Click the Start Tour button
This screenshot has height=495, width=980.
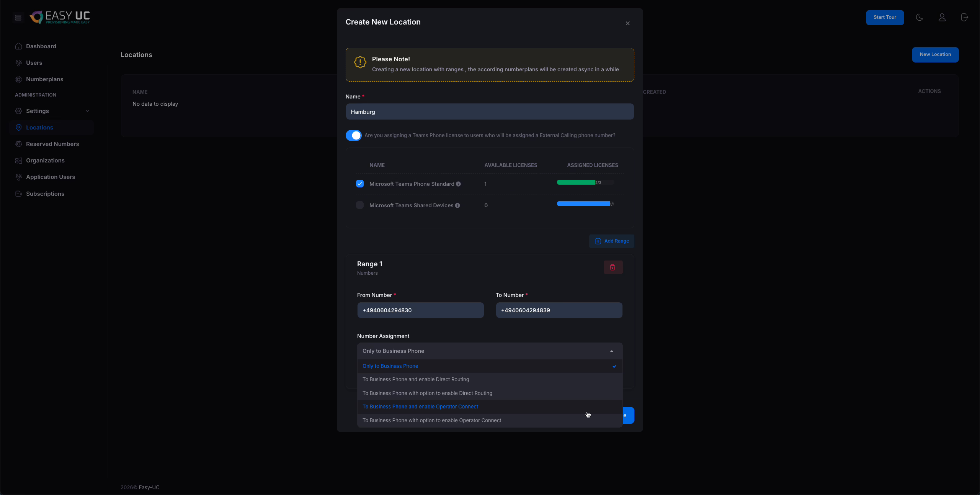coord(884,17)
